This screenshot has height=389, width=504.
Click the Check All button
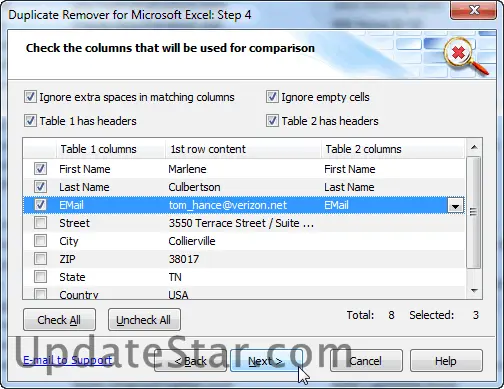click(59, 320)
